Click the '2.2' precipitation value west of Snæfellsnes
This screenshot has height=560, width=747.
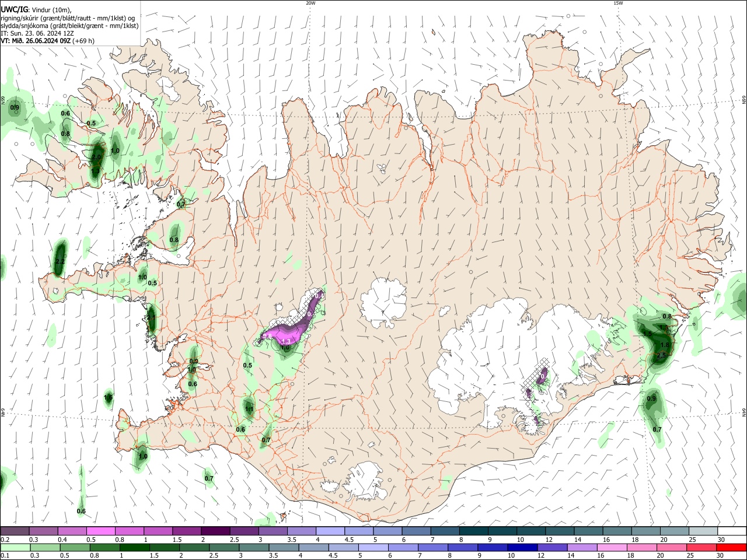coord(60,262)
